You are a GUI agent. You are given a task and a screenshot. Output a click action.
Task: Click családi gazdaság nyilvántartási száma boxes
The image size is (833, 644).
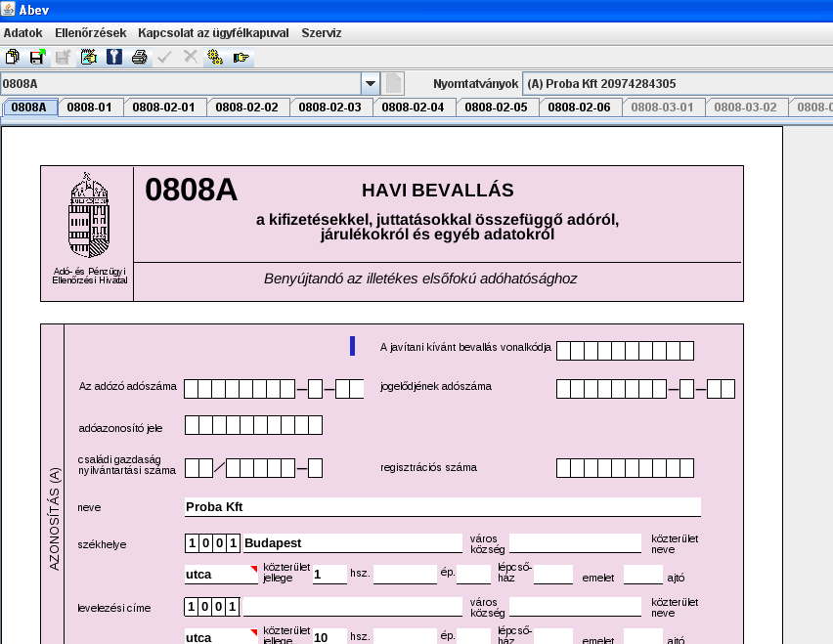coord(253,468)
